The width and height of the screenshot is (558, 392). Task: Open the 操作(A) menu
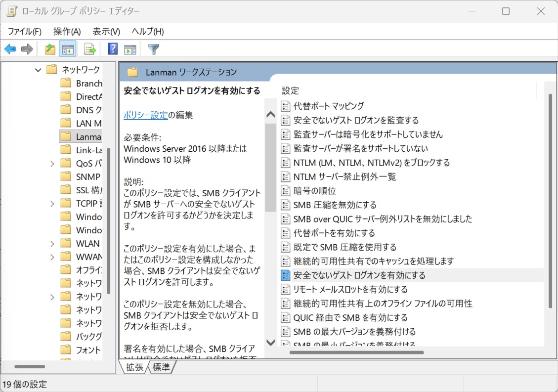click(x=67, y=32)
